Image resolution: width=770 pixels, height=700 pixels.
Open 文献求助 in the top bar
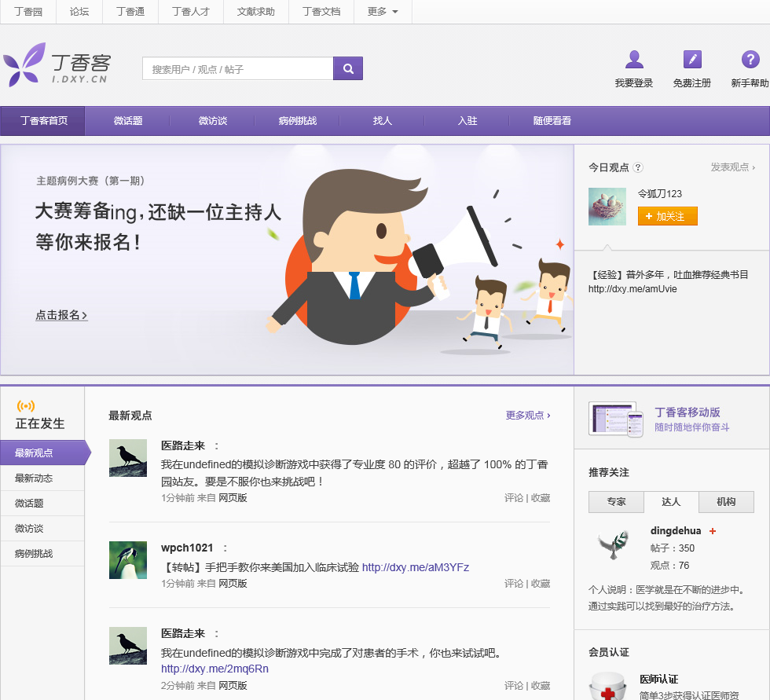tap(256, 12)
